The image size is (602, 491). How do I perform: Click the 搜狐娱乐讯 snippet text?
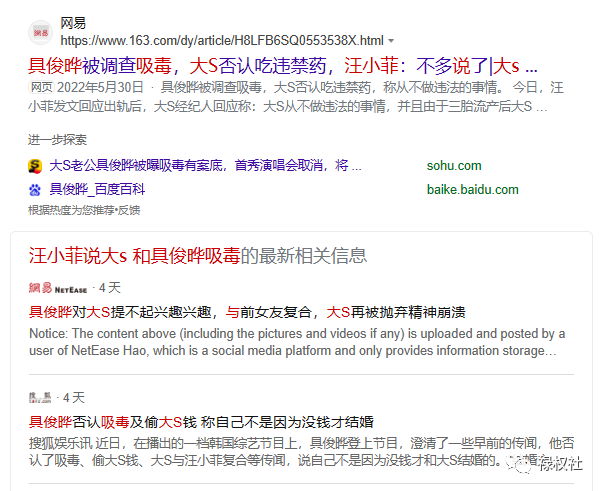pyautogui.click(x=301, y=451)
